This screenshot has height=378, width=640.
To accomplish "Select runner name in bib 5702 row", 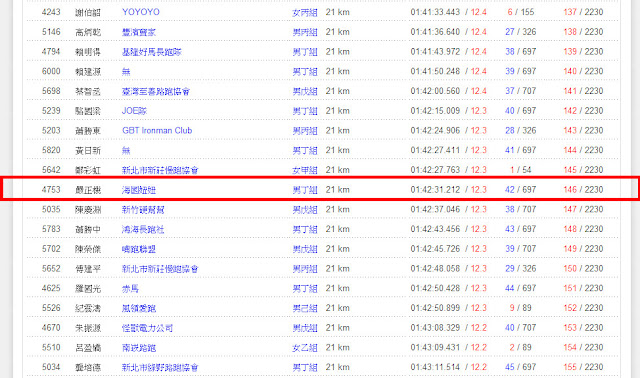I will tap(88, 249).
